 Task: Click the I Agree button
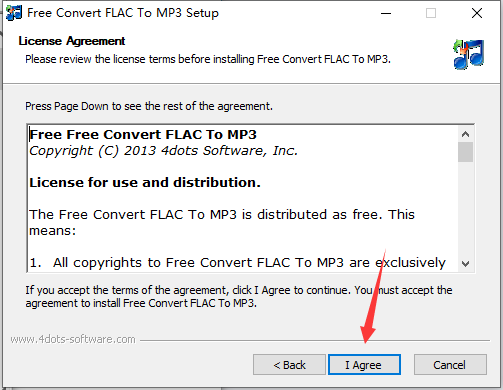tap(364, 365)
